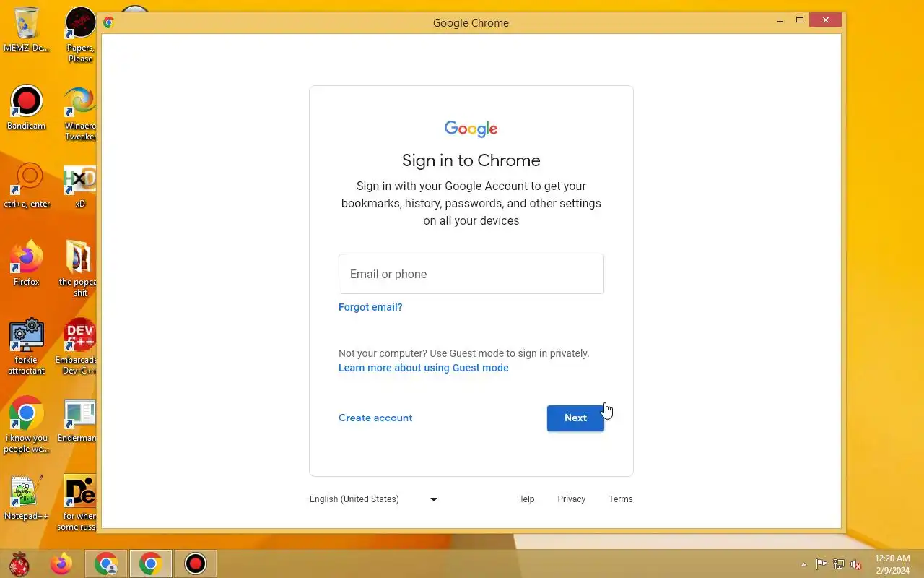The height and width of the screenshot is (578, 924).
Task: Open the Help link in footer
Action: coord(526,499)
